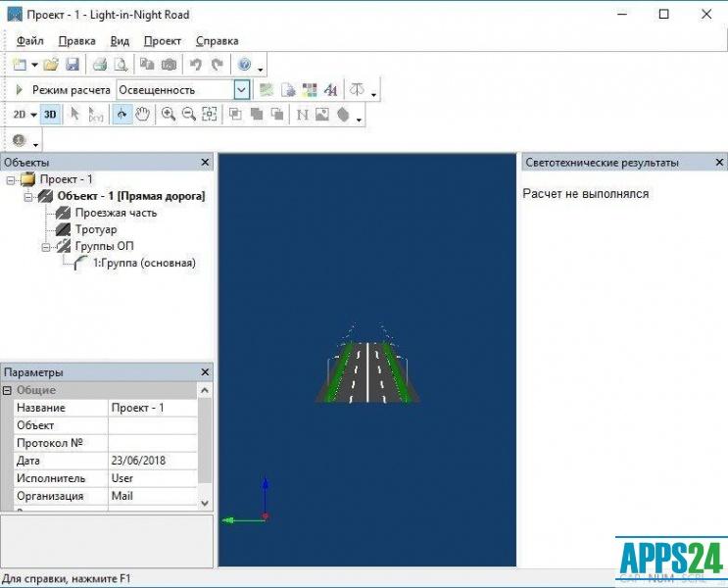Click the road model in 3D viewport
Image resolution: width=728 pixels, height=588 pixels.
pyautogui.click(x=367, y=371)
